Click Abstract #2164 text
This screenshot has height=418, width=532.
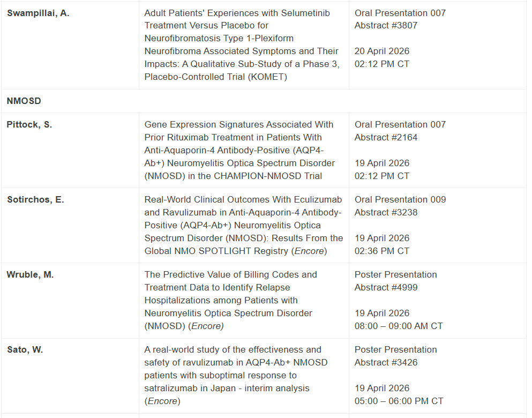(x=386, y=137)
